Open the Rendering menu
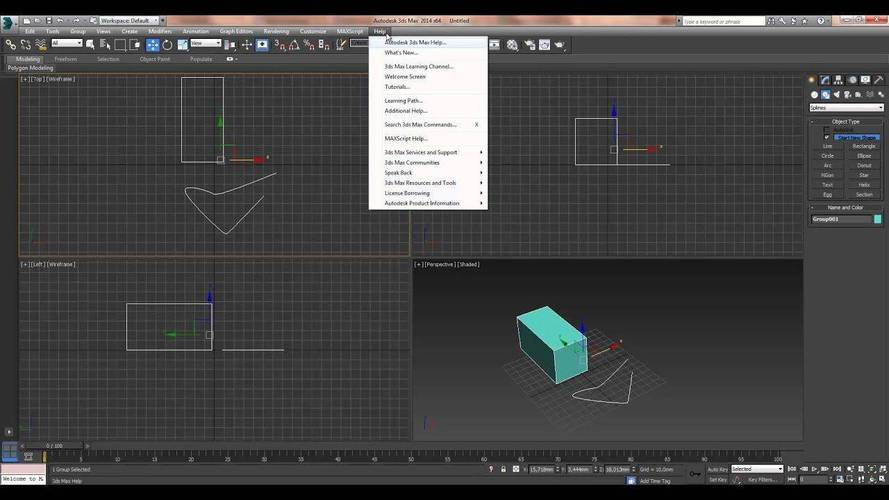Viewport: 889px width, 500px height. [276, 31]
